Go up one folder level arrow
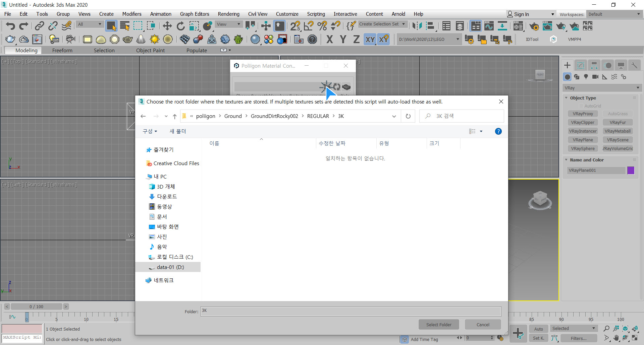Viewport: 644px width, 345px height. pyautogui.click(x=175, y=116)
